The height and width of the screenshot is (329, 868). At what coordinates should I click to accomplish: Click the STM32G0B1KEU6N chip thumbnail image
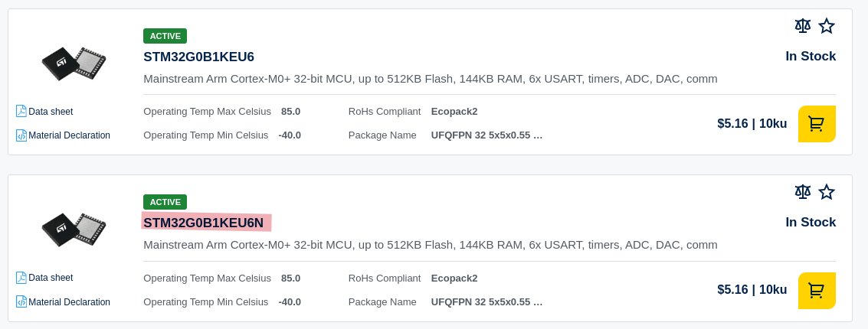pyautogui.click(x=74, y=230)
